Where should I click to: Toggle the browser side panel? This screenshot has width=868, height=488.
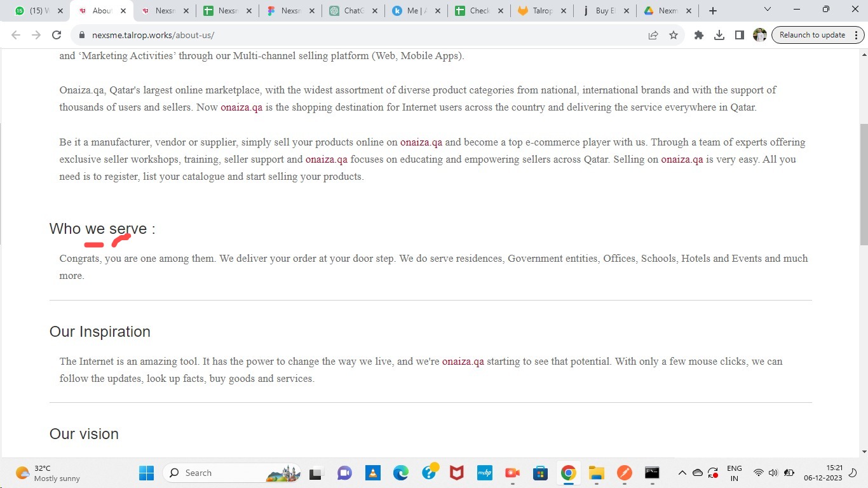coord(740,36)
